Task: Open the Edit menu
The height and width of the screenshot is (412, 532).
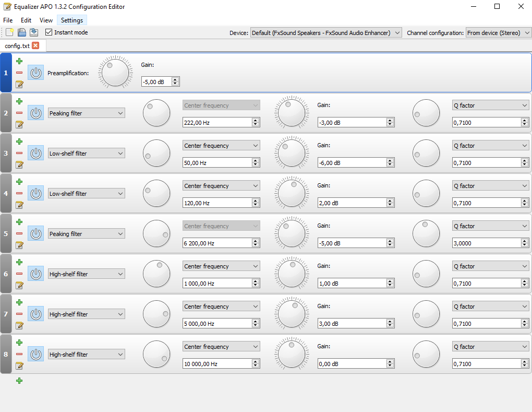Action: click(x=26, y=20)
